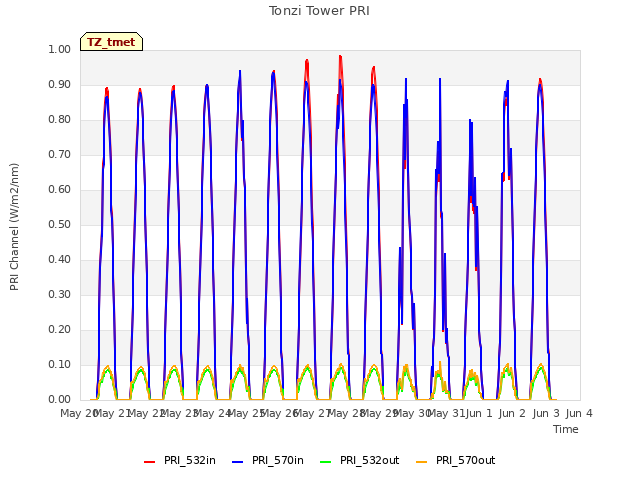Screen dimensions: 640x480
Task: Click the Jun 3 x-axis tick label
Action: 546,413
